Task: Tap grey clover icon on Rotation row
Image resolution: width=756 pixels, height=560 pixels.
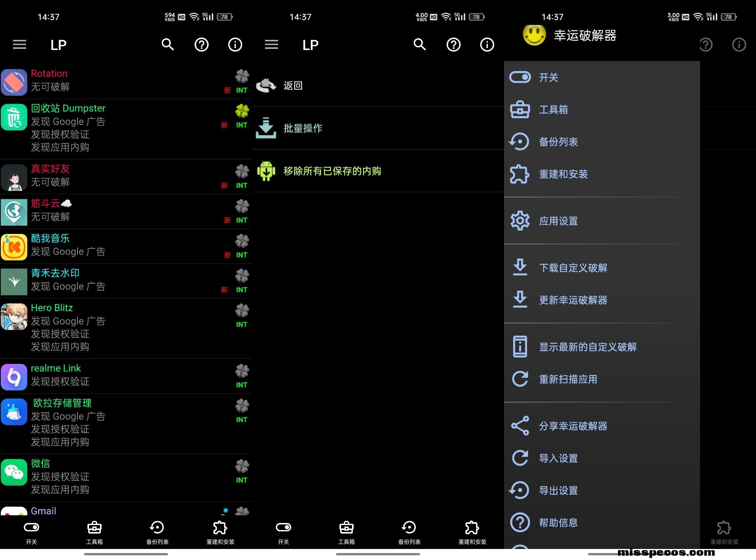Action: coord(242,76)
